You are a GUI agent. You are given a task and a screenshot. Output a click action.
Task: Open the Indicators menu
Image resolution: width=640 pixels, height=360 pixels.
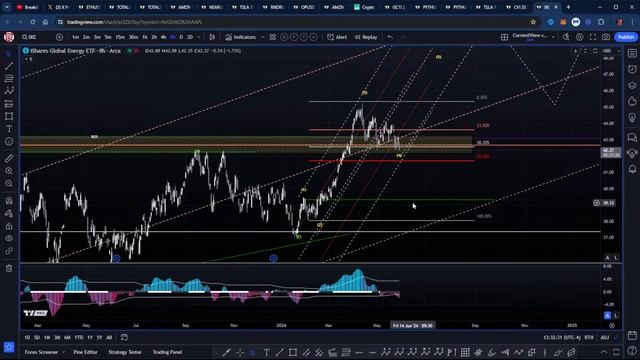pyautogui.click(x=241, y=37)
